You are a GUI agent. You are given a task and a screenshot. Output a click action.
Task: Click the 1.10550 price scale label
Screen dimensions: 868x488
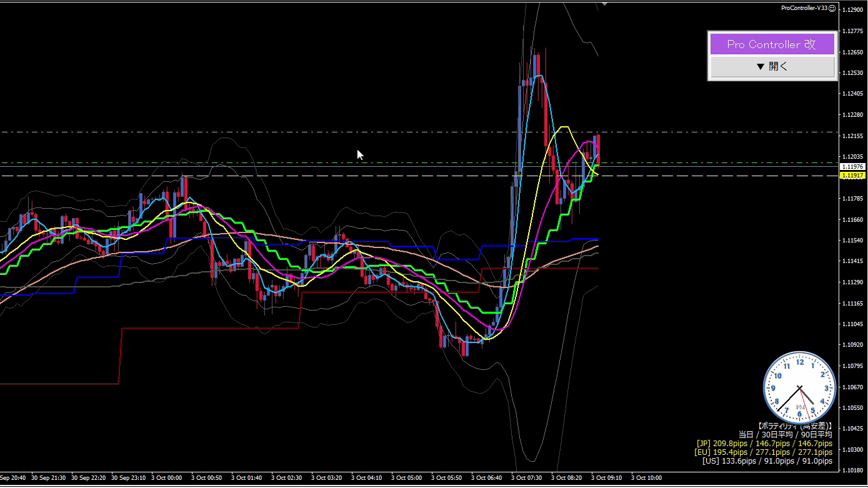854,408
